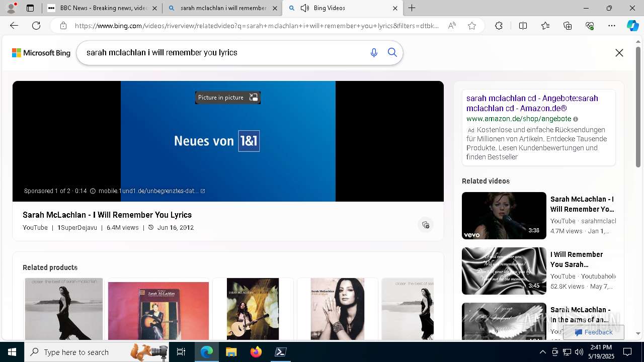Click the browser address bar
Viewport: 644px width, 362px height.
(x=257, y=26)
